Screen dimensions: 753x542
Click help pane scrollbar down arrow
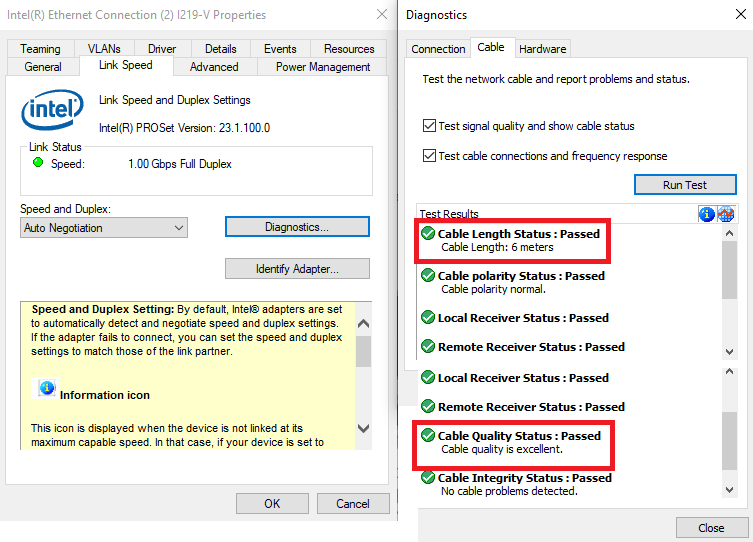(364, 428)
